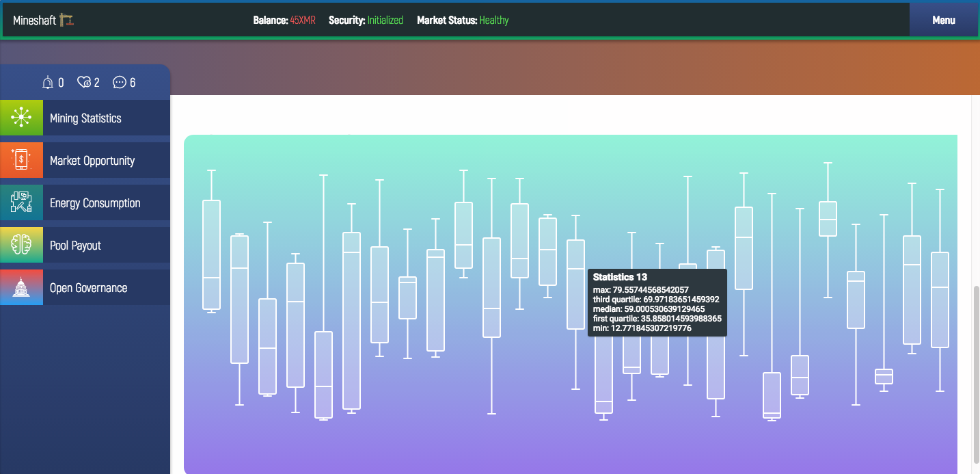Click the Market Status Healthy indicator
Viewport: 980px width, 474px height.
494,21
